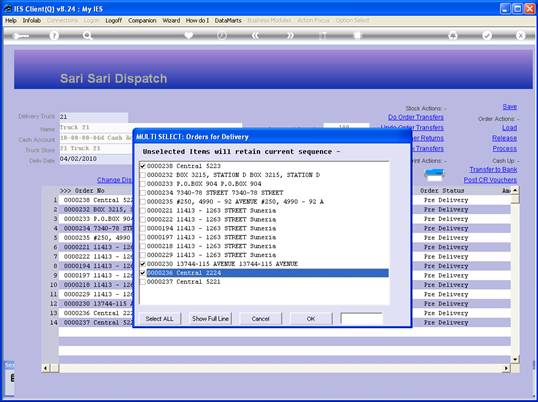Click the orders grid scroll down arrow
Image resolution: width=538 pixels, height=402 pixels.
(515, 359)
